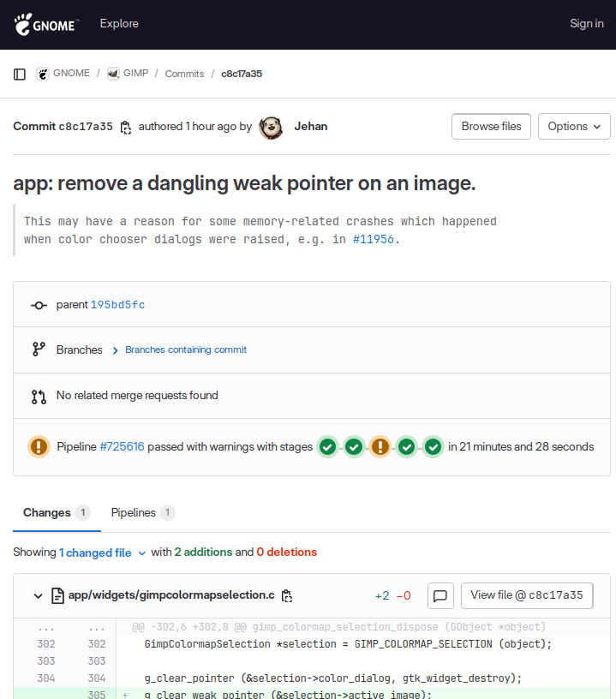Toggle the sidebar panel icon

20,74
